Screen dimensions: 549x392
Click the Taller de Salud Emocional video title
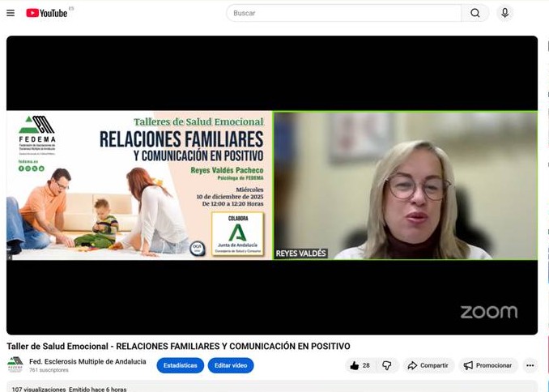click(178, 346)
